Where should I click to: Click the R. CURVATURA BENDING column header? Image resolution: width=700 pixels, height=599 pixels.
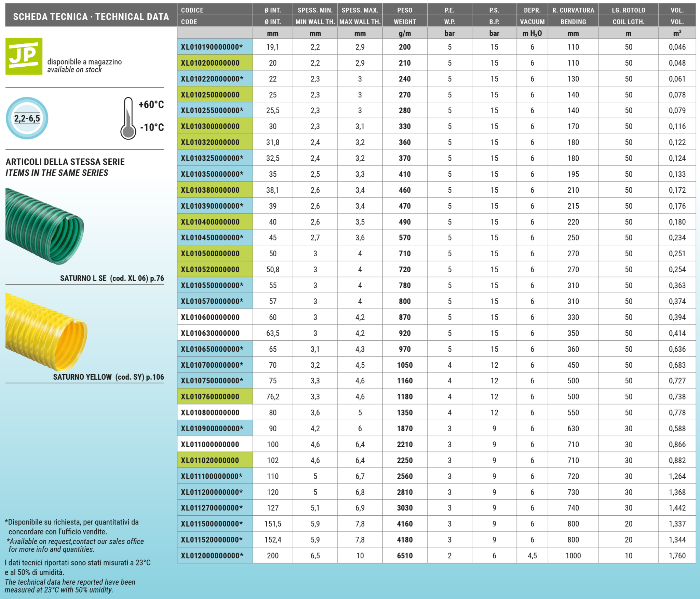click(x=573, y=16)
